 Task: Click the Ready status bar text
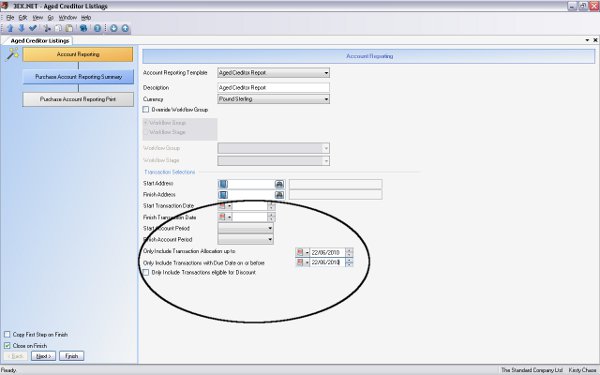[8, 370]
